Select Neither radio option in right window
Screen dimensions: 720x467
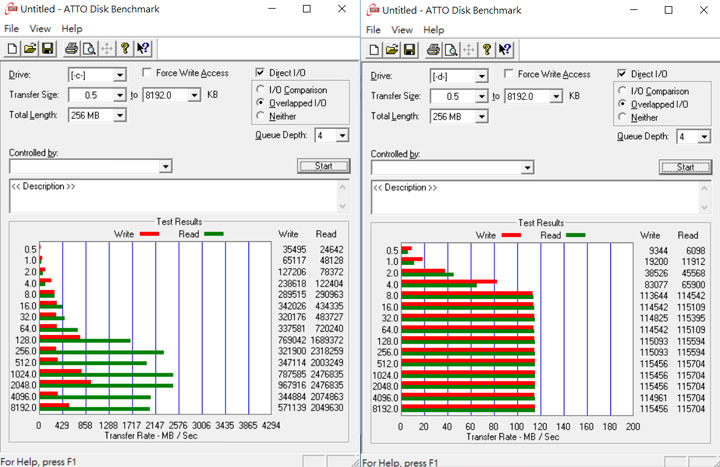(x=624, y=117)
